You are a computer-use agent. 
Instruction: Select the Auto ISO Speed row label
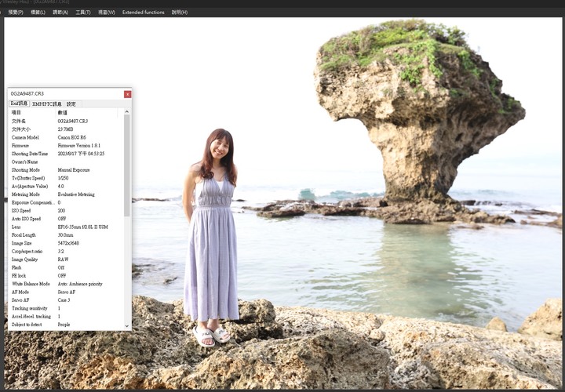pos(26,219)
